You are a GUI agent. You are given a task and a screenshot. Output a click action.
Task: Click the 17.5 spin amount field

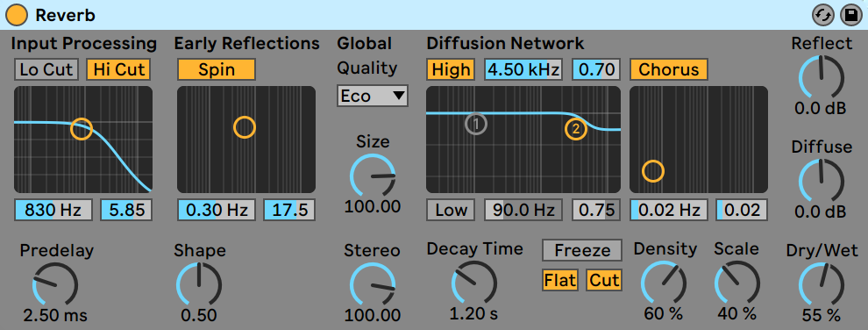coord(289,210)
